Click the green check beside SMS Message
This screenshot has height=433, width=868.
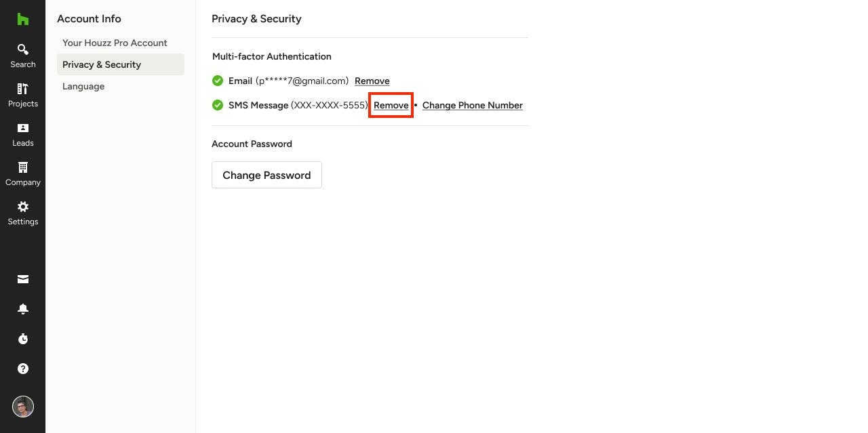(x=218, y=105)
